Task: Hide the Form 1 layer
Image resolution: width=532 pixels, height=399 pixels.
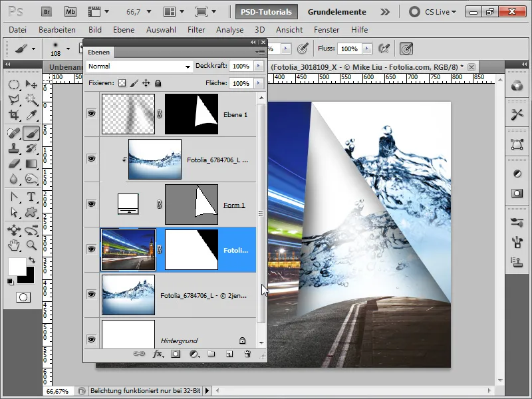Action: [x=91, y=203]
